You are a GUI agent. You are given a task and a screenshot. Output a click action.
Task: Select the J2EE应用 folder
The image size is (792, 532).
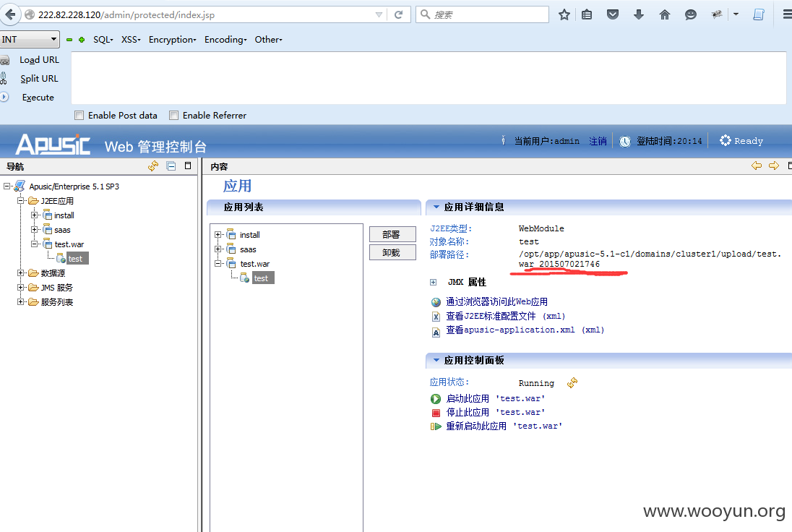pyautogui.click(x=57, y=200)
